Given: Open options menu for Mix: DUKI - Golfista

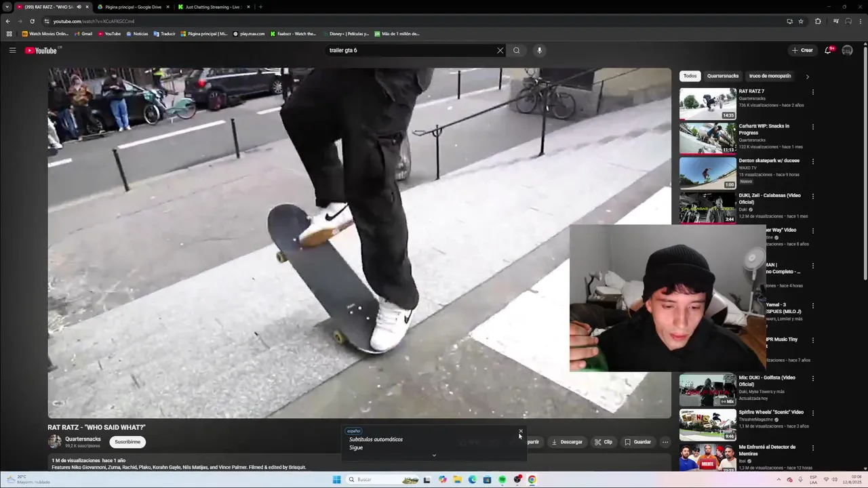Looking at the screenshot, I should tap(813, 378).
